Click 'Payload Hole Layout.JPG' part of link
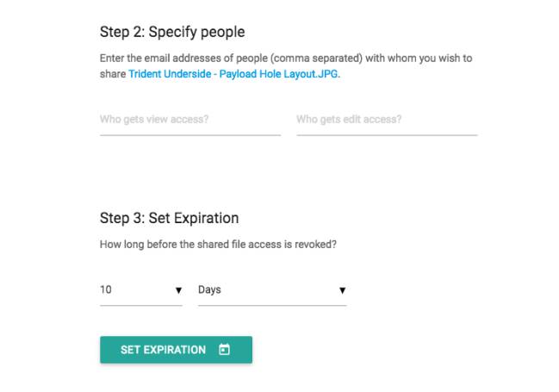Screen dimensions: 559x392 279,74
